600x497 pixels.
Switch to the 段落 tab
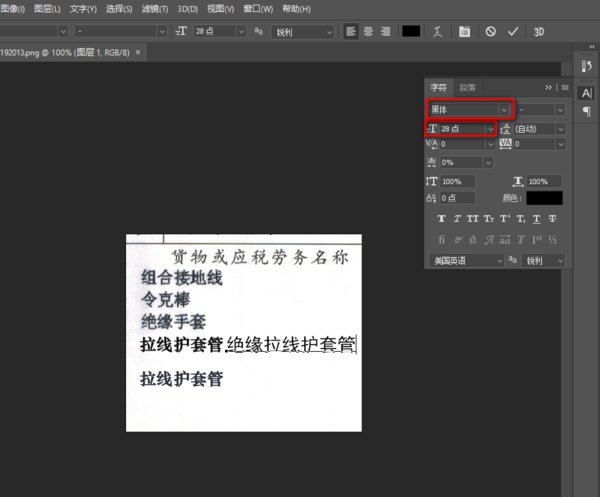pyautogui.click(x=467, y=88)
